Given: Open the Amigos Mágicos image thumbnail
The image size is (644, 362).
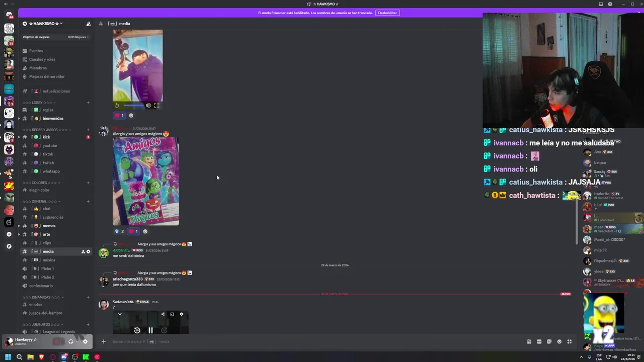Looking at the screenshot, I should pos(146,182).
